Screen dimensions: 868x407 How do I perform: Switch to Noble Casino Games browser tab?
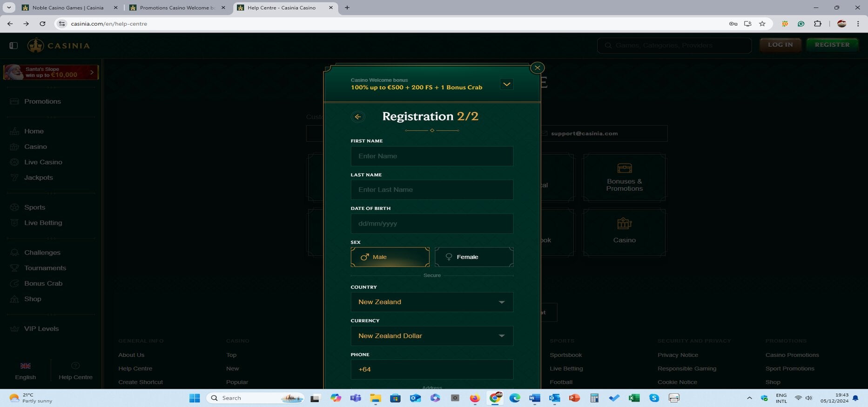point(68,7)
